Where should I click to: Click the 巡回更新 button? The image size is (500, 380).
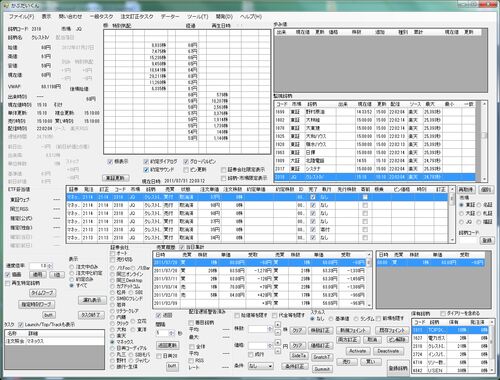coord(168,345)
